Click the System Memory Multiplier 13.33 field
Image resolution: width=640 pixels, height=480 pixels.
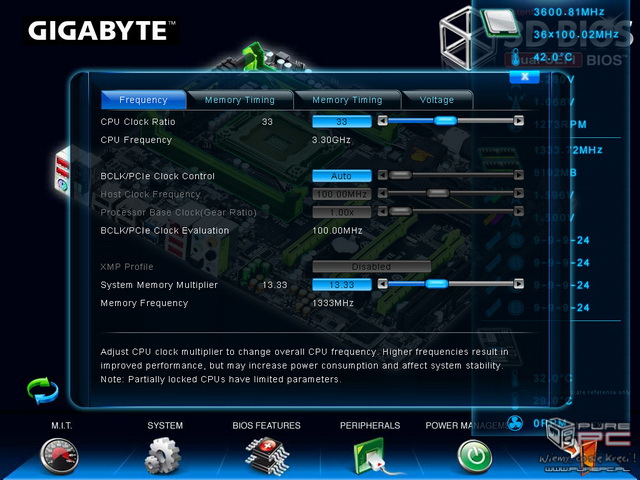point(342,285)
